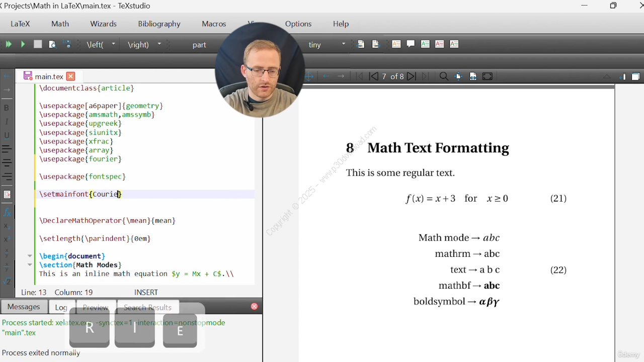Go to next page in PDF viewer
The height and width of the screenshot is (362, 644).
pos(411,76)
